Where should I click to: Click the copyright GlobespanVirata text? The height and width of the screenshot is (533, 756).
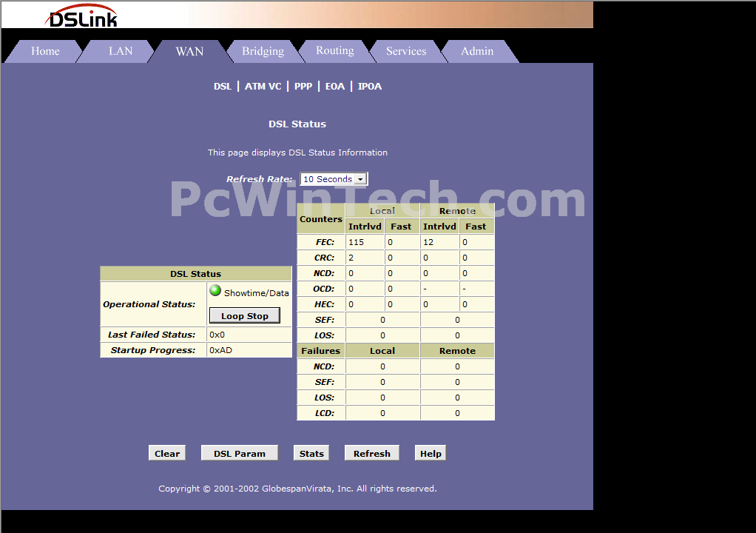tap(297, 489)
